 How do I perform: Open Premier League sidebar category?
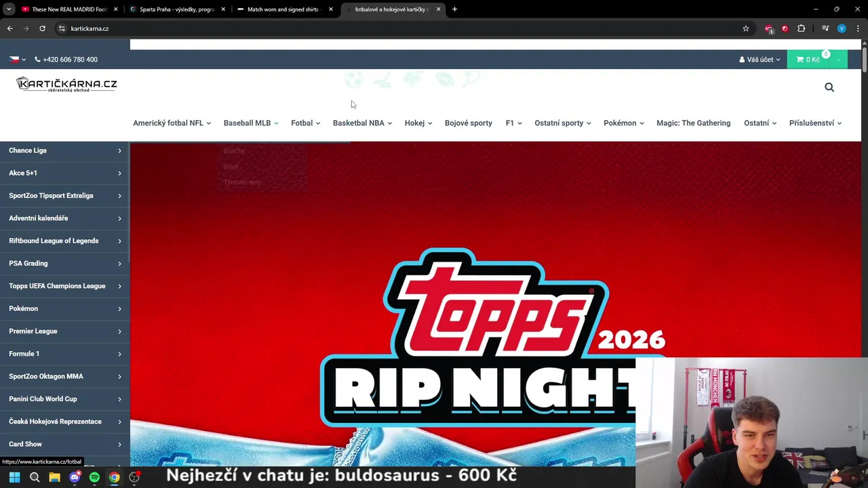pyautogui.click(x=64, y=331)
